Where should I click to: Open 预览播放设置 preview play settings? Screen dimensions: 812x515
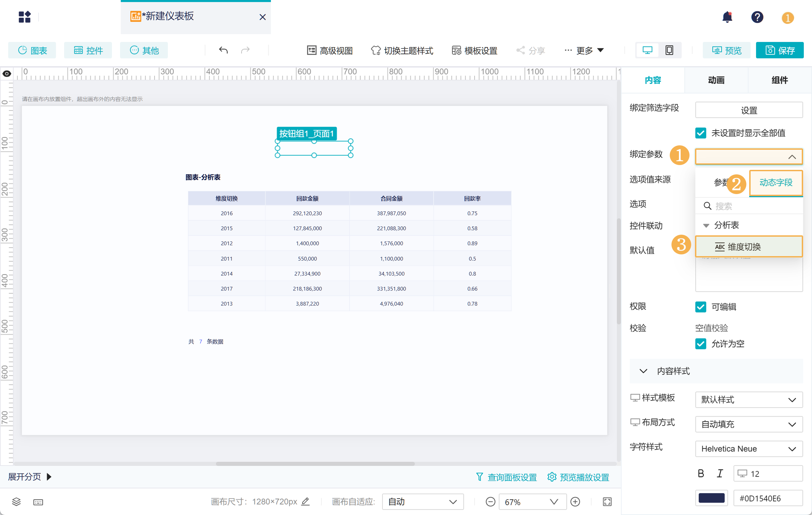click(x=578, y=477)
